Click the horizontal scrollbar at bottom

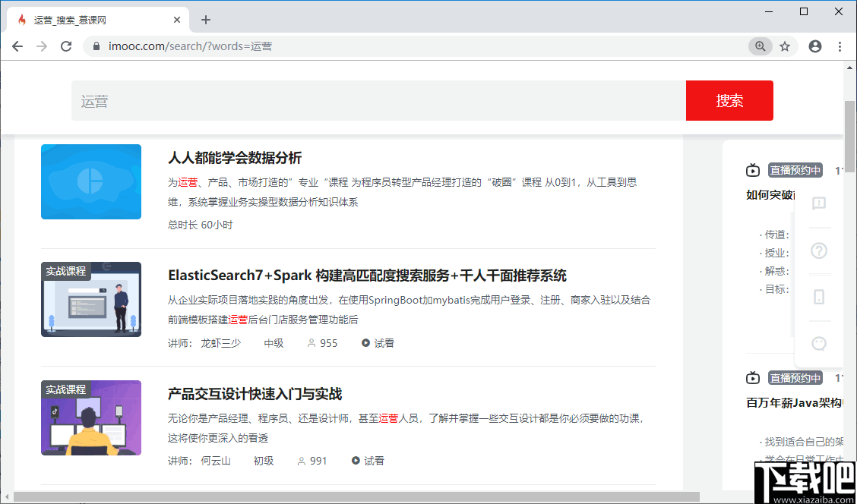(x=356, y=497)
